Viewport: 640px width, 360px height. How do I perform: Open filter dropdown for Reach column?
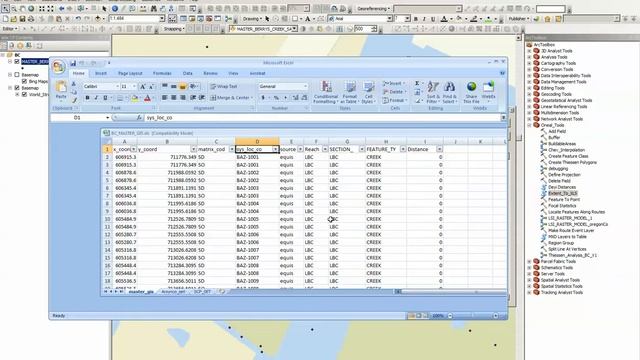click(x=325, y=149)
